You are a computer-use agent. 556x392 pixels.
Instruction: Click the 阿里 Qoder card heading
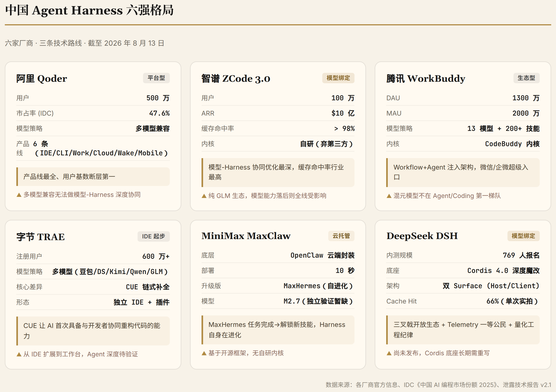42,78
